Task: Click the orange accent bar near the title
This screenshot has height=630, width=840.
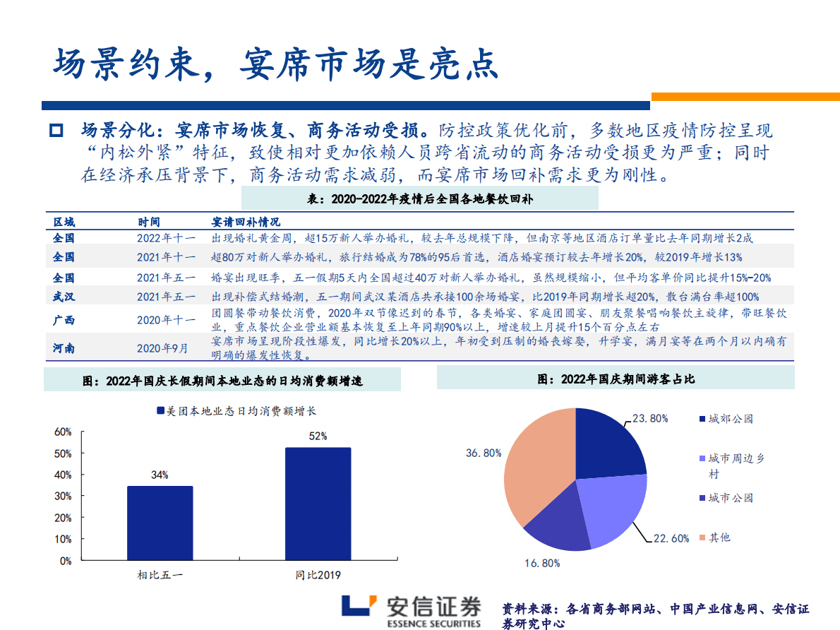Action: point(742,96)
